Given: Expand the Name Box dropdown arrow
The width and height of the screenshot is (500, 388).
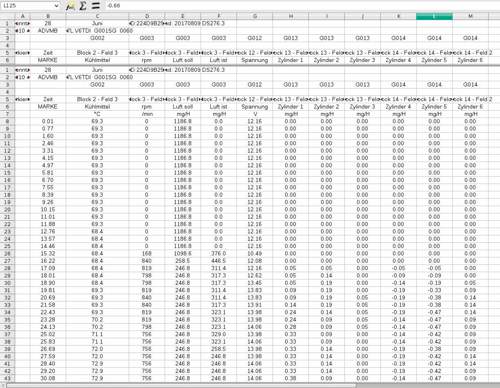Looking at the screenshot, I should 56,6.
